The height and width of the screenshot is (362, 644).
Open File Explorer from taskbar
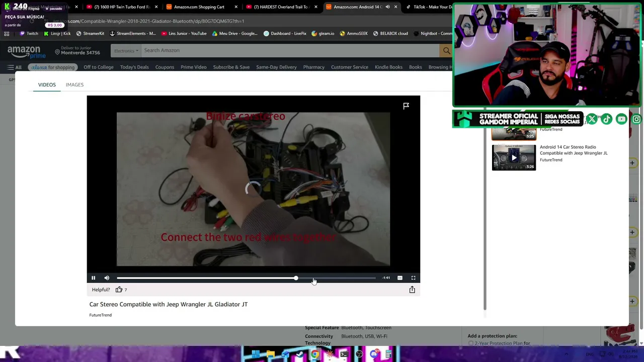pyautogui.click(x=271, y=354)
